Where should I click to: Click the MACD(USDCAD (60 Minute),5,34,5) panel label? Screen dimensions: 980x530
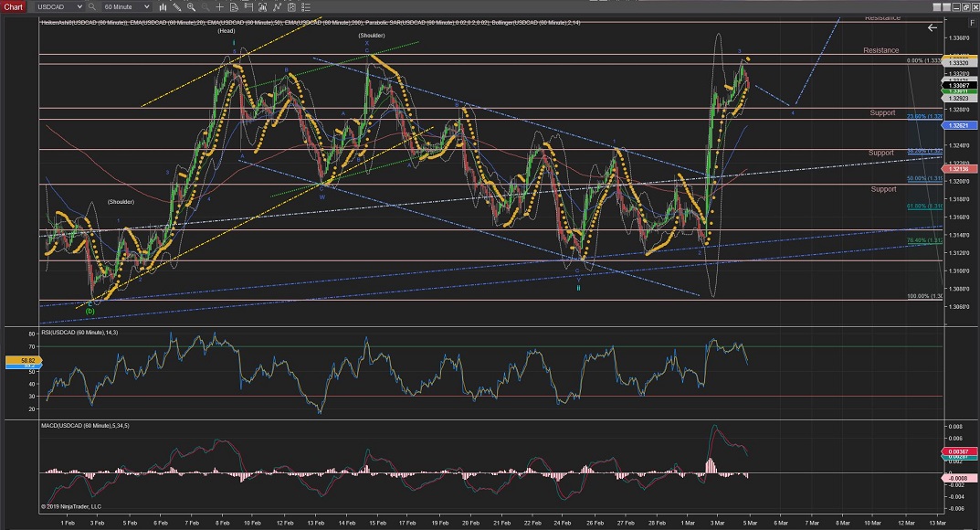(85, 426)
